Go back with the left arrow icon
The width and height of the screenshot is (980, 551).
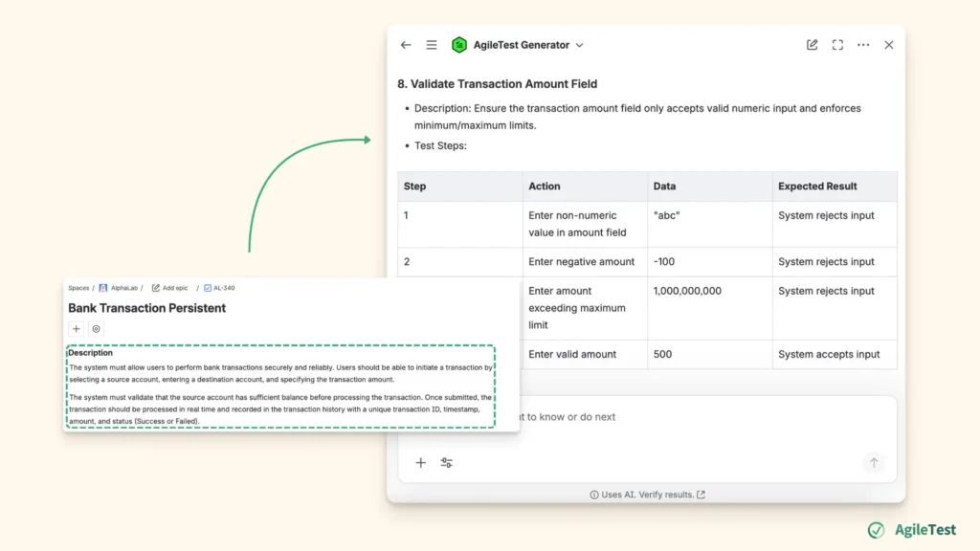(x=406, y=45)
